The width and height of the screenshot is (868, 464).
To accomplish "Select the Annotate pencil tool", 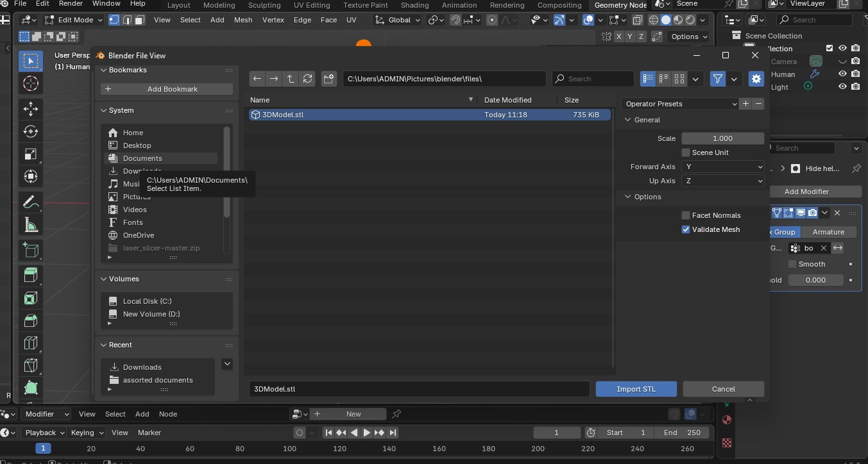I will pos(30,202).
